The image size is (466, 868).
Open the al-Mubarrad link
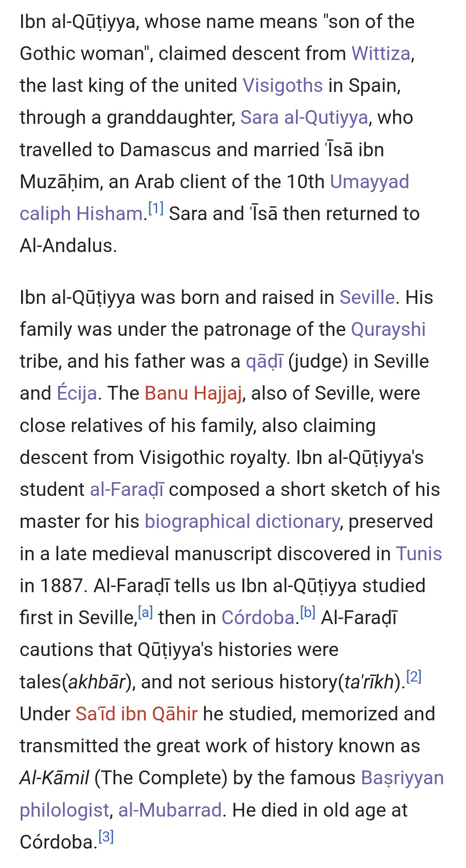(x=170, y=810)
